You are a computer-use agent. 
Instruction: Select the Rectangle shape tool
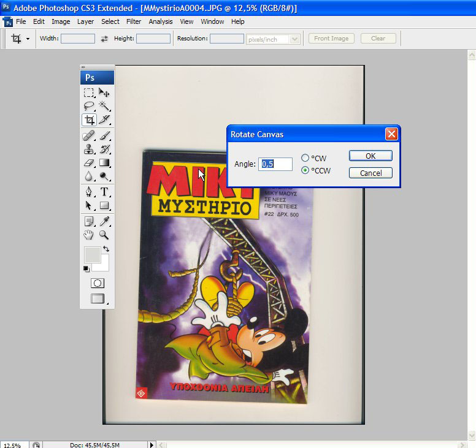pyautogui.click(x=104, y=206)
